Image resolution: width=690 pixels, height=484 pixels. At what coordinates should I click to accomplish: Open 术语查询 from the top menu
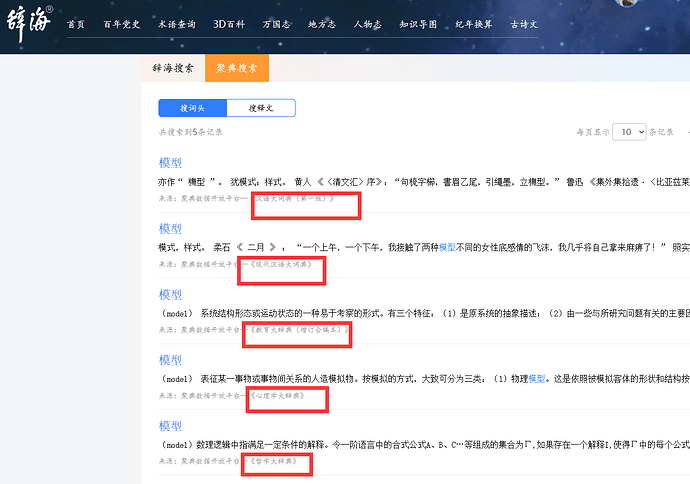coord(176,22)
